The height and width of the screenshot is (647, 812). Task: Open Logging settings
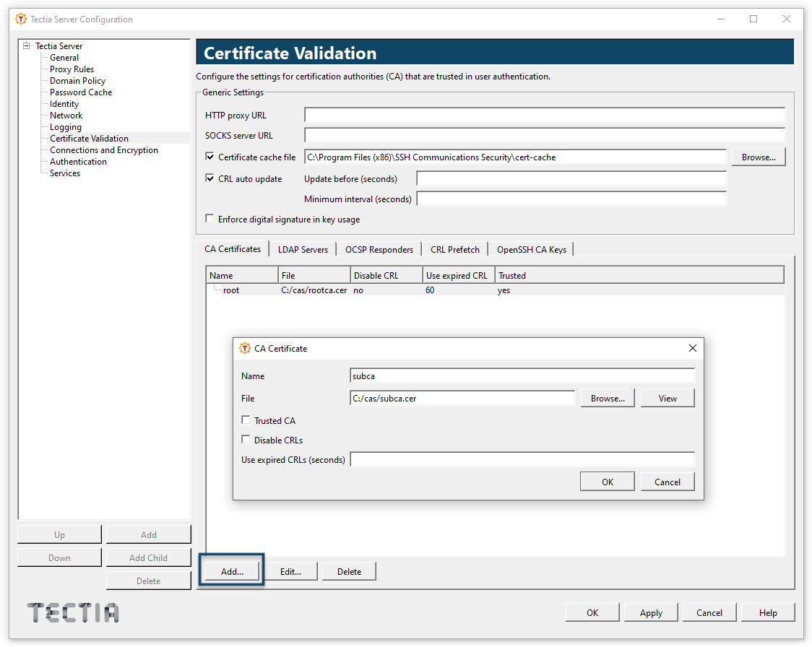(x=66, y=127)
